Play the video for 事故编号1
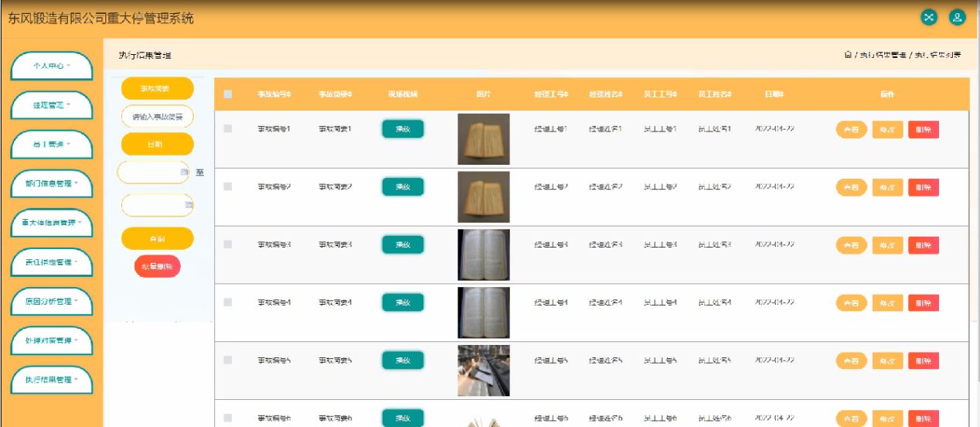The width and height of the screenshot is (980, 427). coord(403,129)
